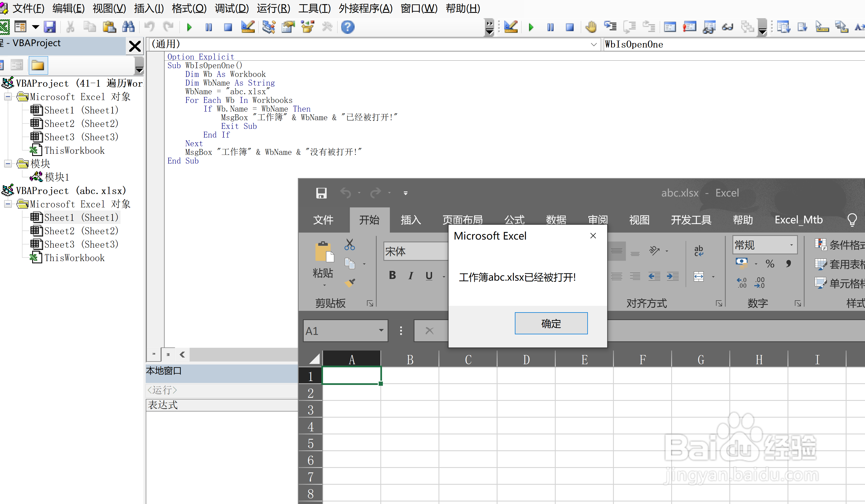Toggle Bold formatting in Excel ribbon
Image resolution: width=865 pixels, height=504 pixels.
click(392, 276)
